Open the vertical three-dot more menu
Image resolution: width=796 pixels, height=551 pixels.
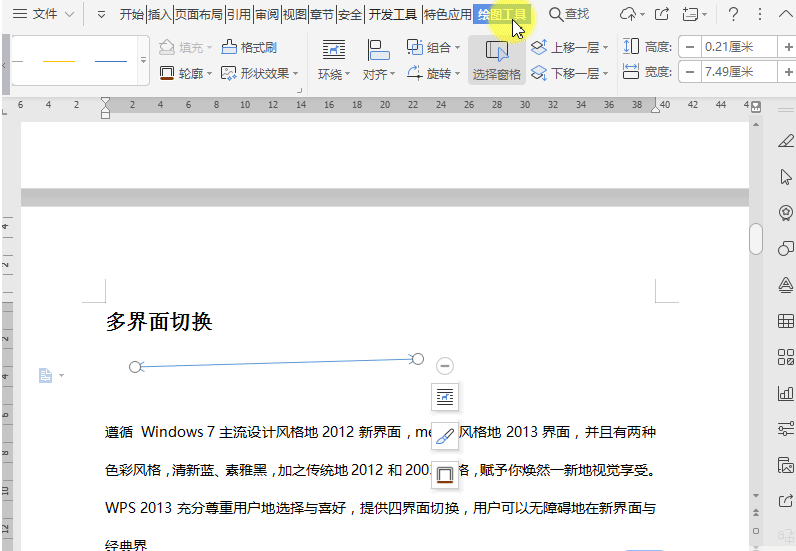tap(759, 14)
